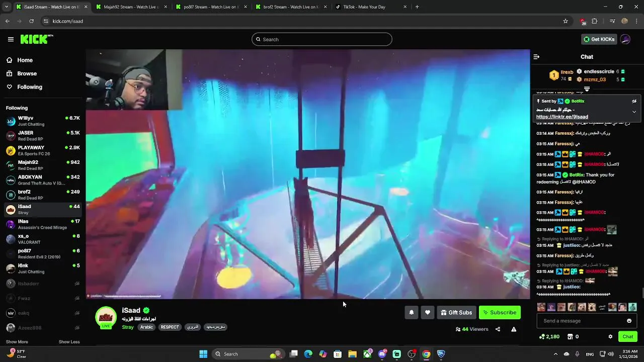The image size is (644, 362).
Task: Reload the page
Action: pyautogui.click(x=32, y=21)
